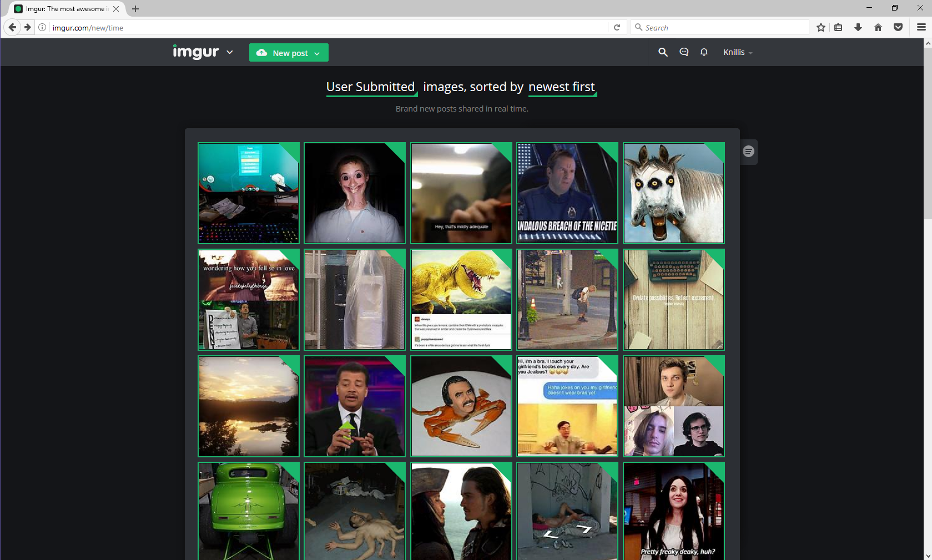Screen dimensions: 932x560
Task: Click the imgur logo
Action: (196, 52)
